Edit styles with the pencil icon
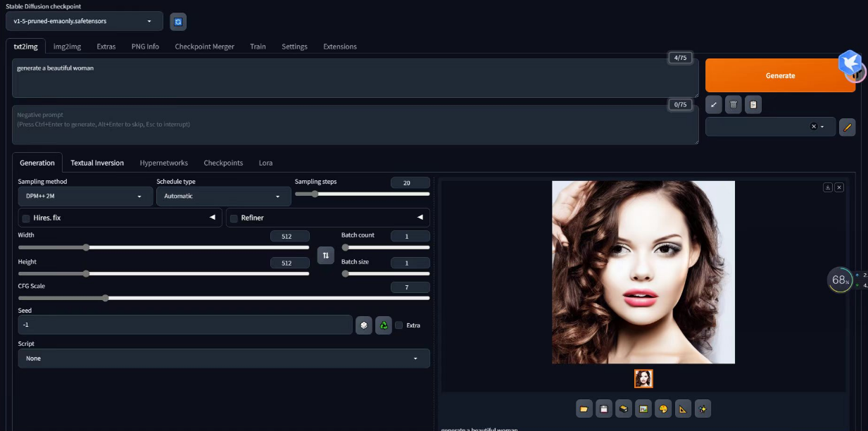This screenshot has height=431, width=868. point(848,127)
